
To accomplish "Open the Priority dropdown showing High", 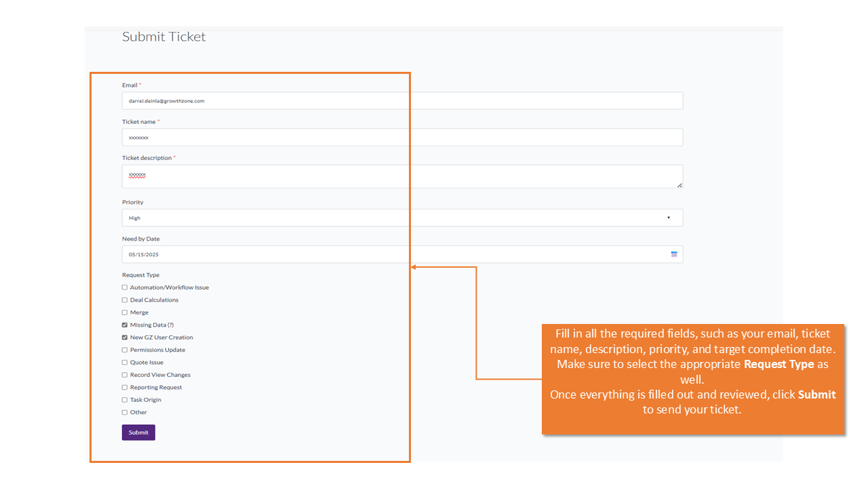I will coord(402,218).
